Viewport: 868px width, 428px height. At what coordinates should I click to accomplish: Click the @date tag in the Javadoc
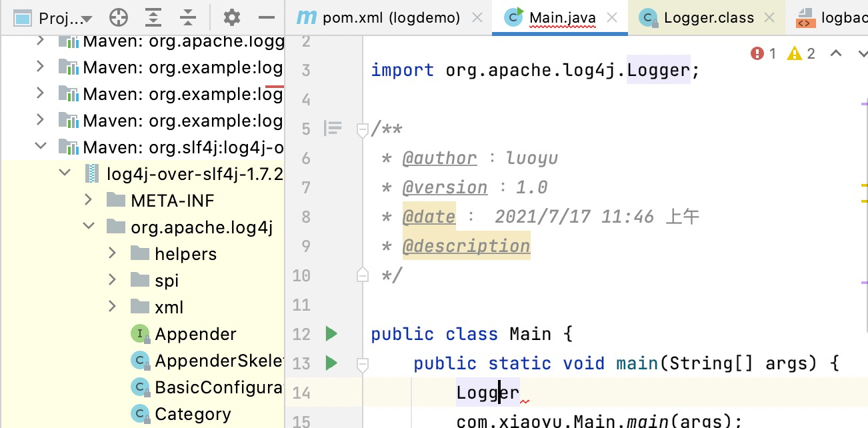tap(429, 217)
